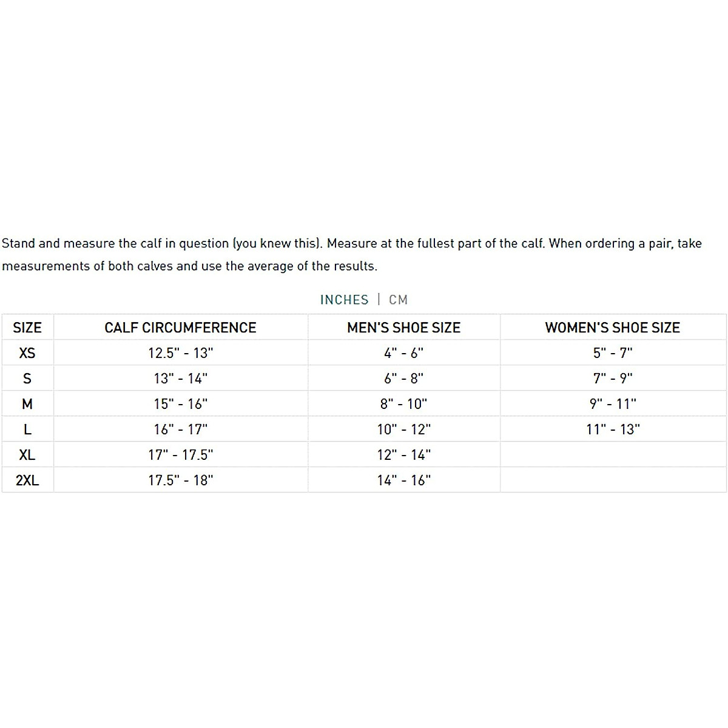
Task: Select the XL size row label
Action: (27, 455)
